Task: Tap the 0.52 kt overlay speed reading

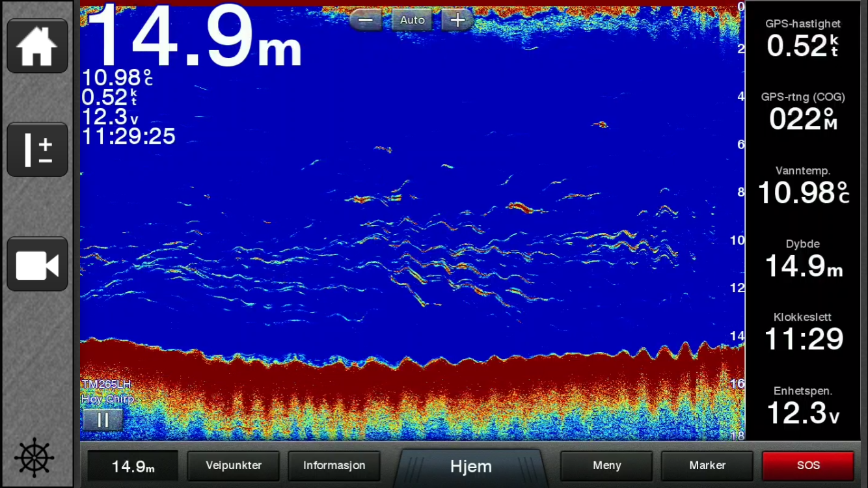Action: pyautogui.click(x=110, y=98)
